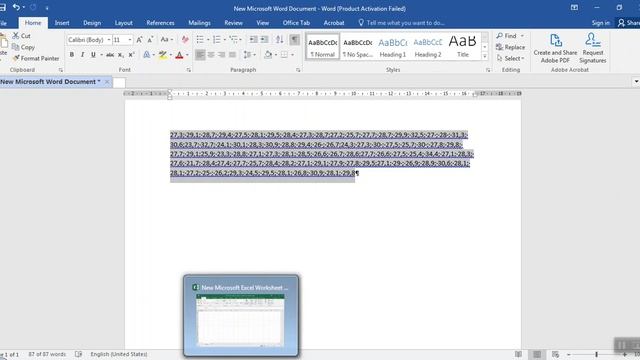Open the font size dropdown

click(130, 40)
